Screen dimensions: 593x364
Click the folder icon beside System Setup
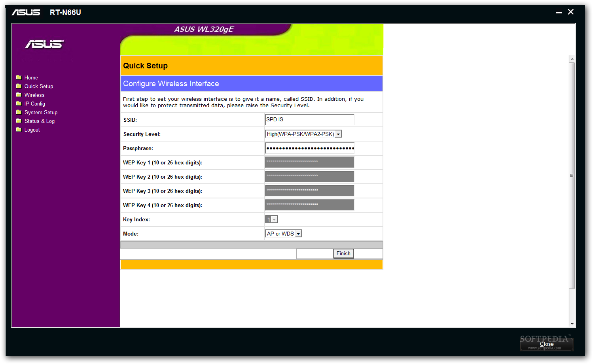[x=19, y=112]
